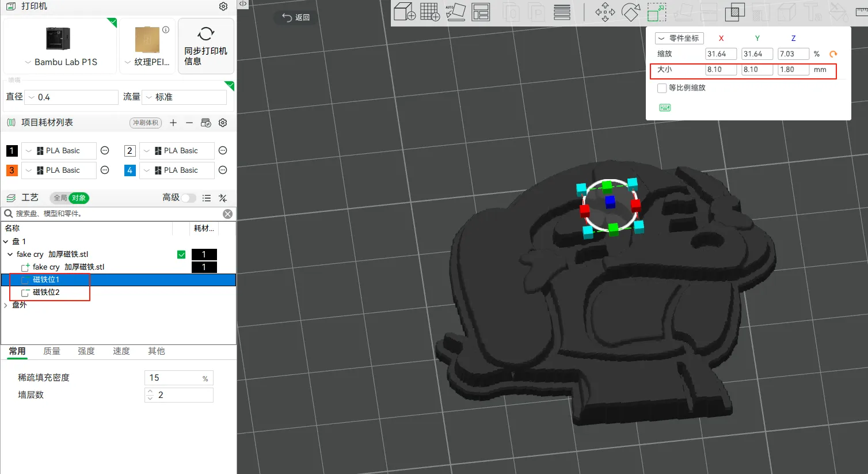
Task: Switch to the 速度 tab
Action: pos(121,351)
